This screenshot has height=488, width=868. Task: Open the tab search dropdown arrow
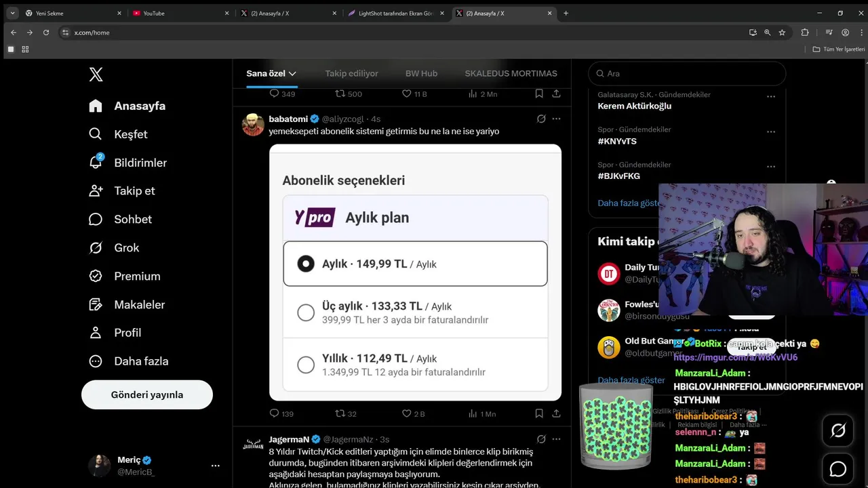(x=12, y=13)
